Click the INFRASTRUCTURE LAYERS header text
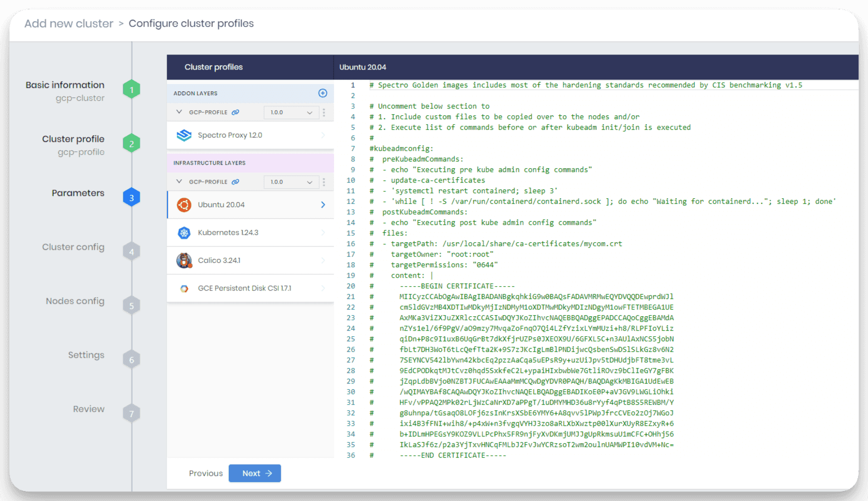 click(209, 163)
